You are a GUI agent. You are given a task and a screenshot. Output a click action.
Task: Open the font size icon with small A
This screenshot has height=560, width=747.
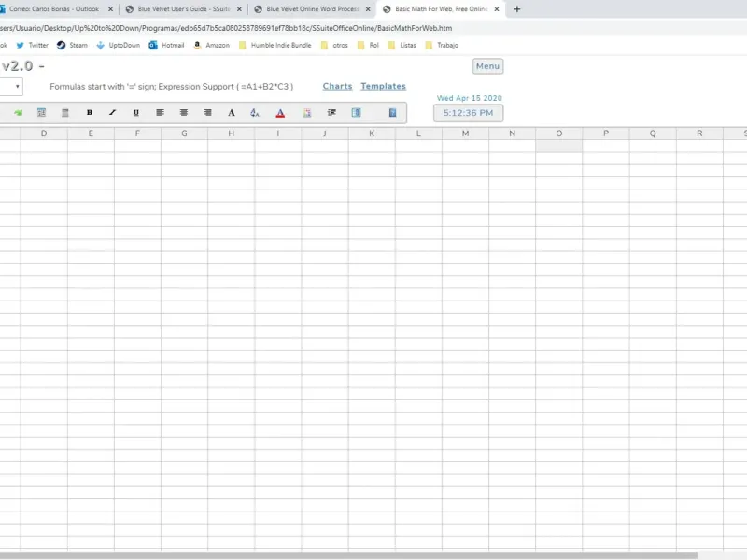(255, 113)
